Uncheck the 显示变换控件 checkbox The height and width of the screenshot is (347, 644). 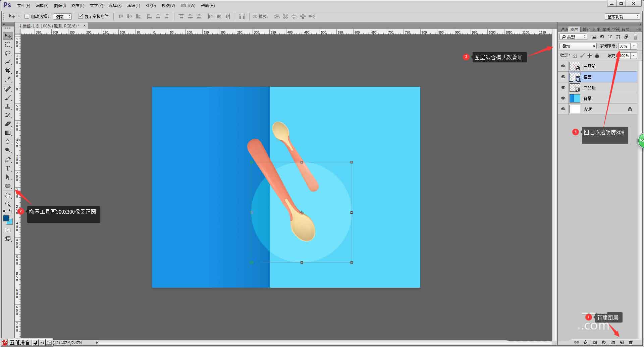pos(80,16)
